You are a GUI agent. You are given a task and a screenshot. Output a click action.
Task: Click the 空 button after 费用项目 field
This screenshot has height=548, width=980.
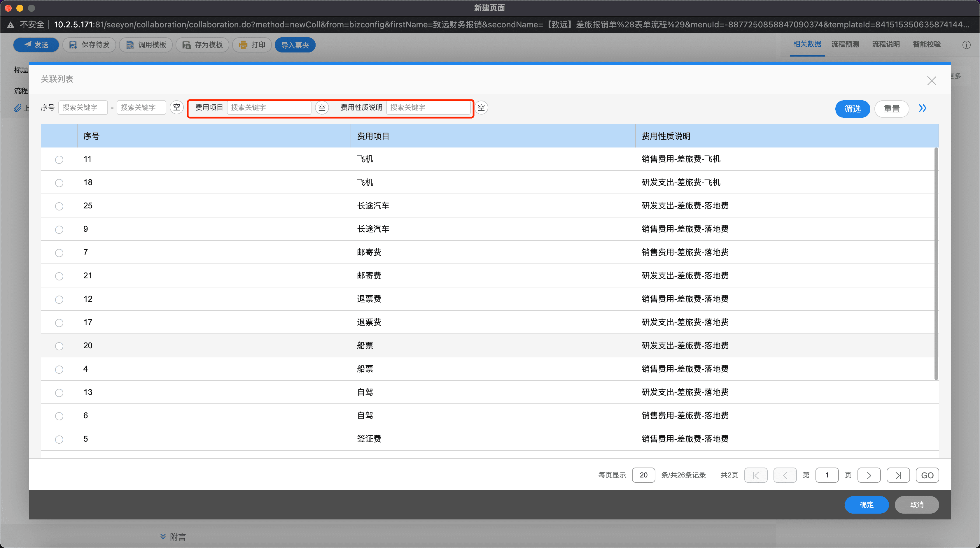coord(322,108)
